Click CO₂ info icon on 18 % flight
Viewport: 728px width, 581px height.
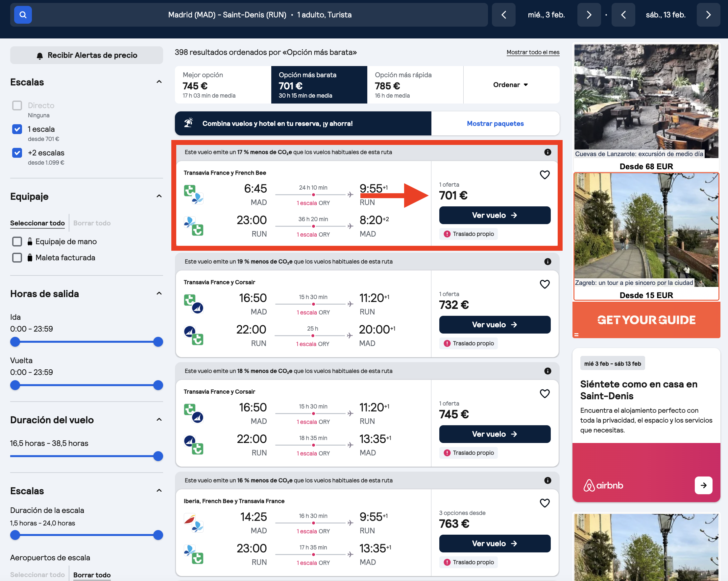[548, 371]
